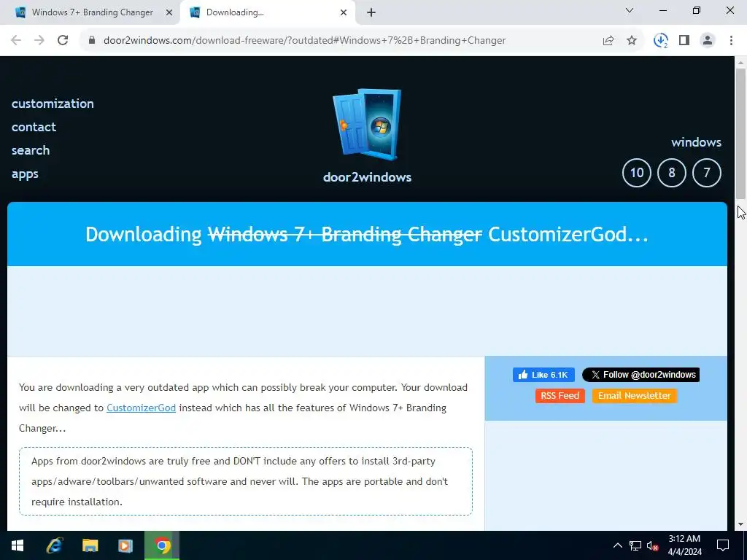Click the taskbar clock showing 3:12 AM
The width and height of the screenshot is (747, 560).
point(684,545)
